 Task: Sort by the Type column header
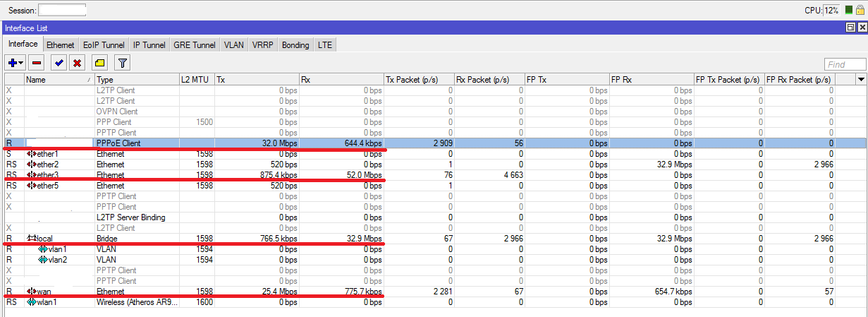pos(137,79)
